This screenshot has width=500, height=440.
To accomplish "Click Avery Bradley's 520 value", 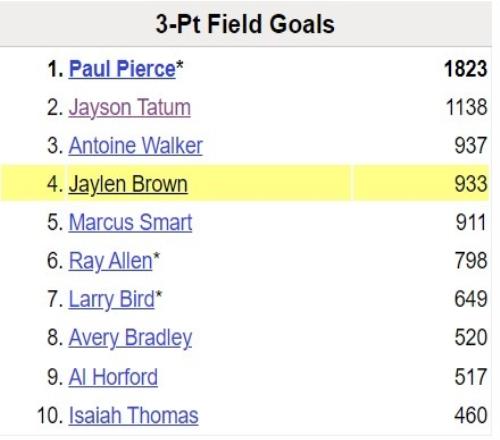I will click(x=471, y=338).
